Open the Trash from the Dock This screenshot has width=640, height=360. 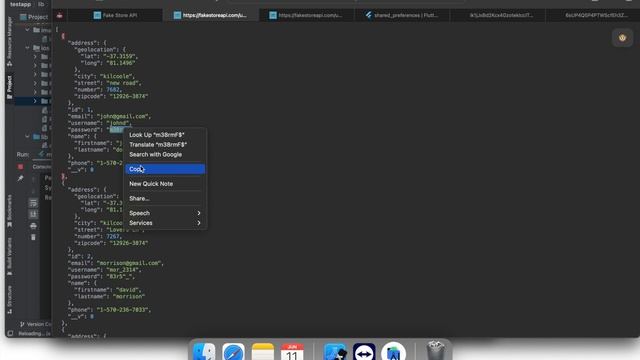point(436,351)
